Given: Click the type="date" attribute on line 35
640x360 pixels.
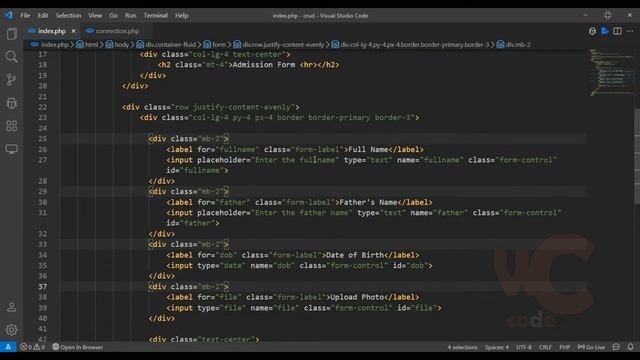Looking at the screenshot, I should 222,266.
